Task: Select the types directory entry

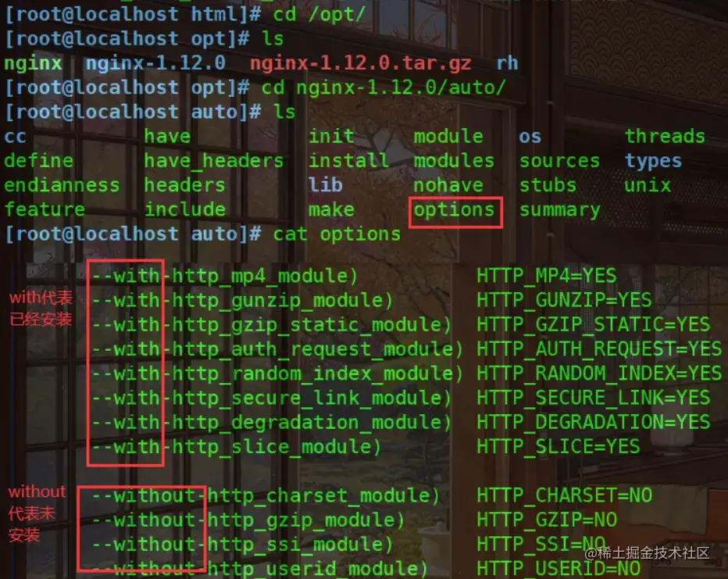Action: click(653, 161)
